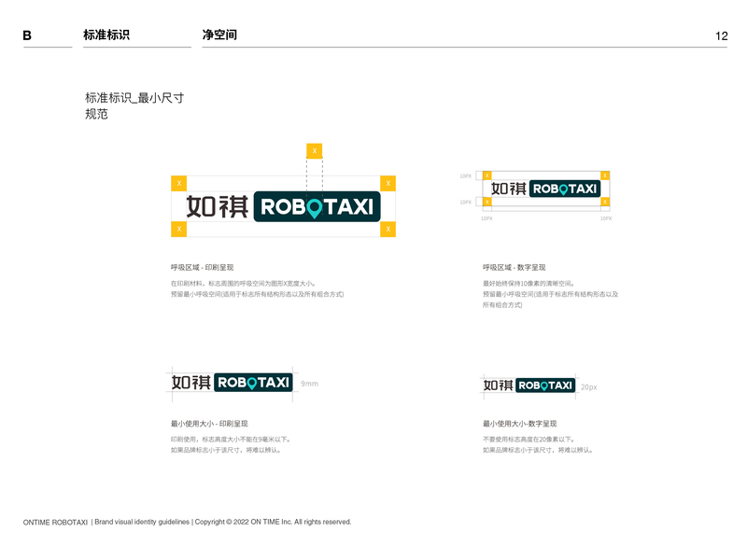This screenshot has width=747, height=560.
Task: Click the line "在印刷材料，标志周围的呼吸空间为图形X宽度大小。"
Action: (243, 284)
